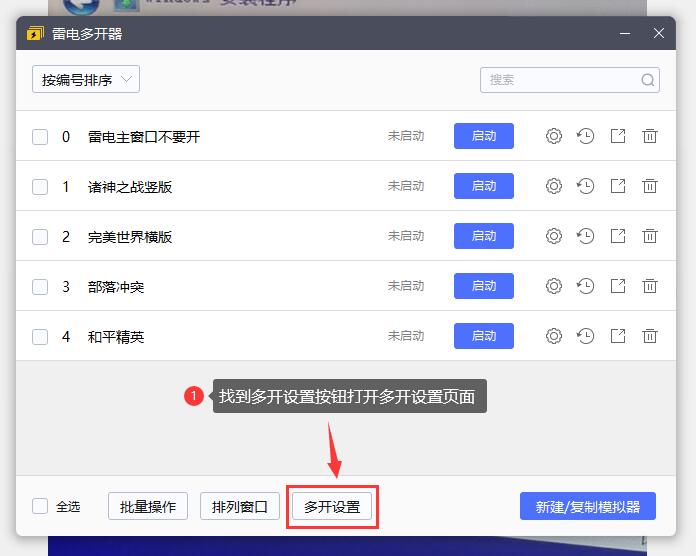Screen dimensions: 696x556
Task: Focus the 搜索 search field
Action: coord(569,80)
